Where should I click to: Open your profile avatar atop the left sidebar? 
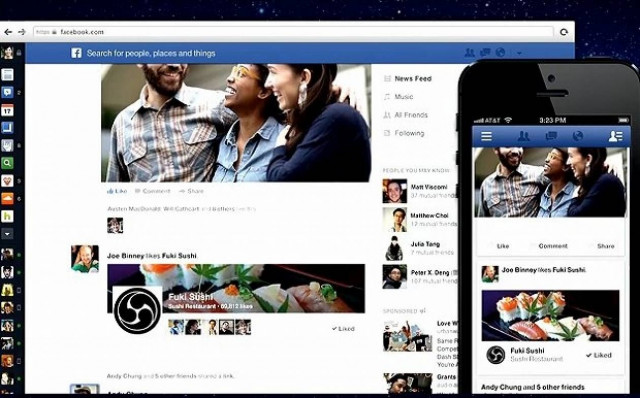(x=7, y=52)
